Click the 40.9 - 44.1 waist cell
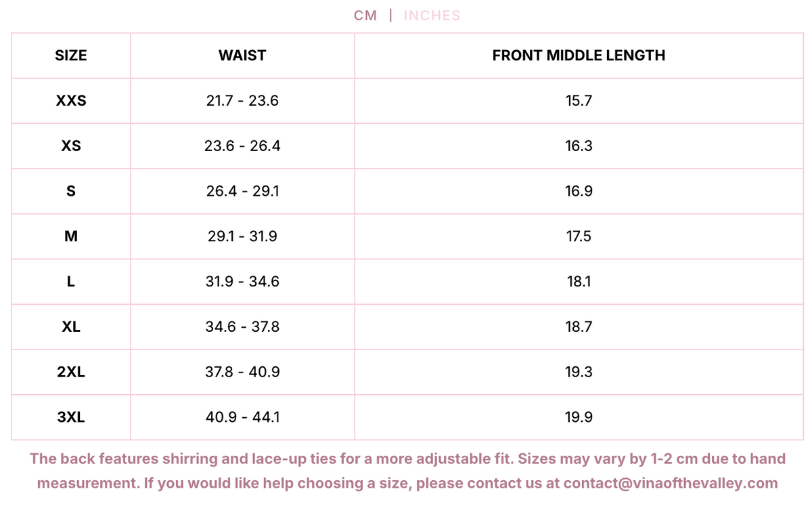 [242, 417]
